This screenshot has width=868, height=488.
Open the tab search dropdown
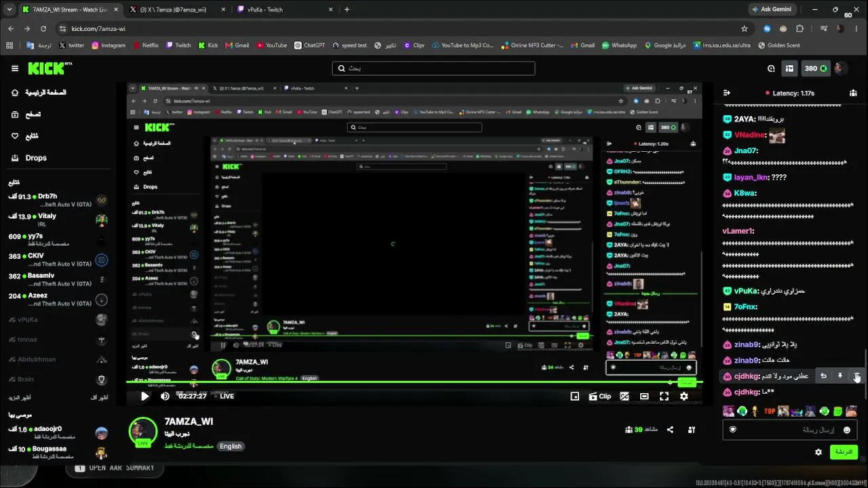9,9
